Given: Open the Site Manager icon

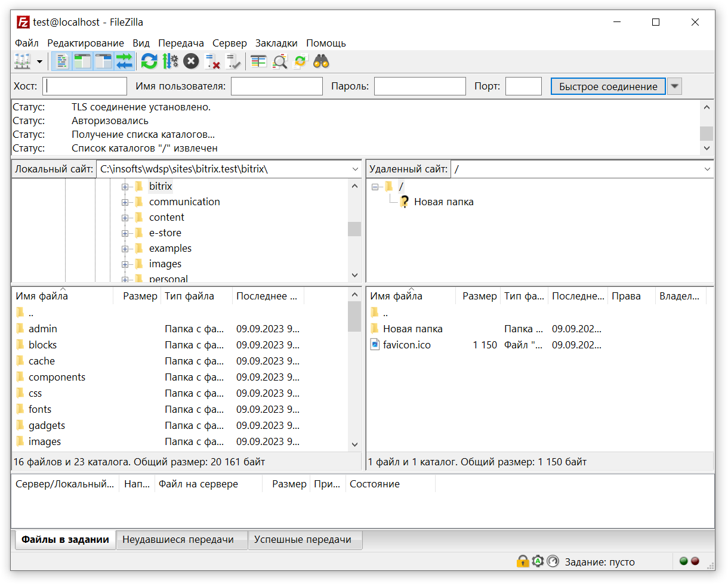Looking at the screenshot, I should [x=23, y=61].
